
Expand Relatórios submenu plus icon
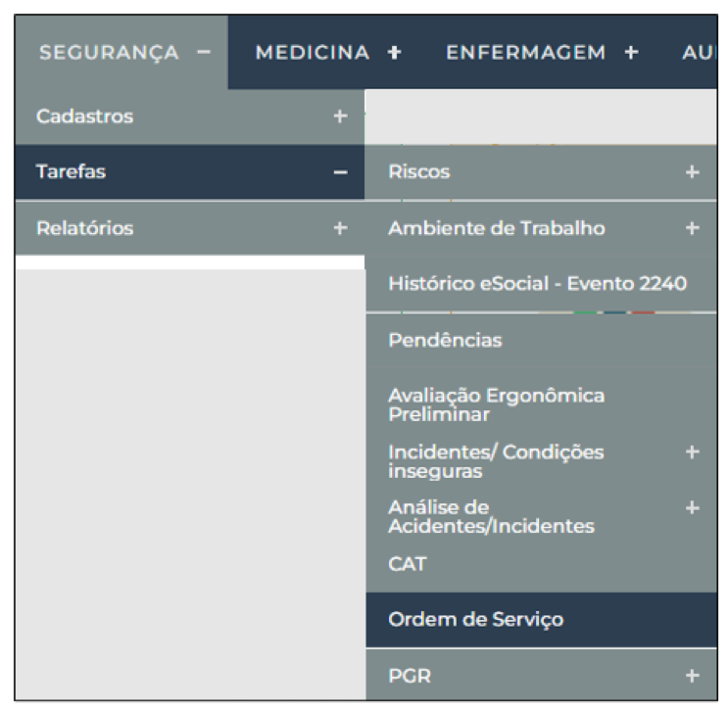tap(340, 228)
